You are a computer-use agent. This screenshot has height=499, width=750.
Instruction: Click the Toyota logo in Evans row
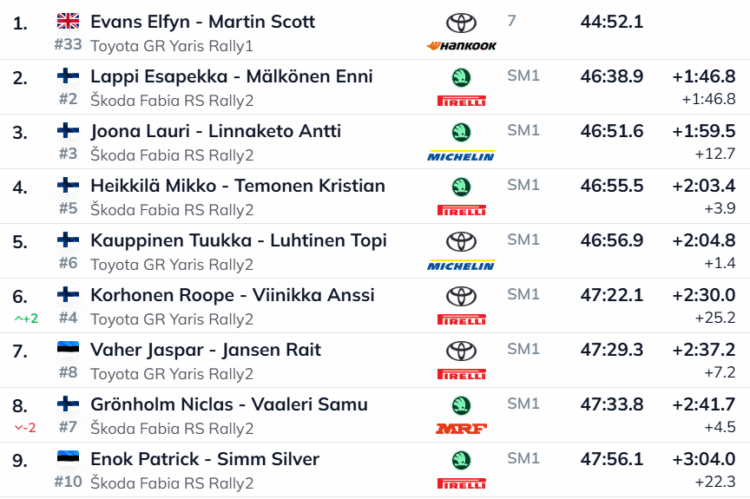[460, 22]
